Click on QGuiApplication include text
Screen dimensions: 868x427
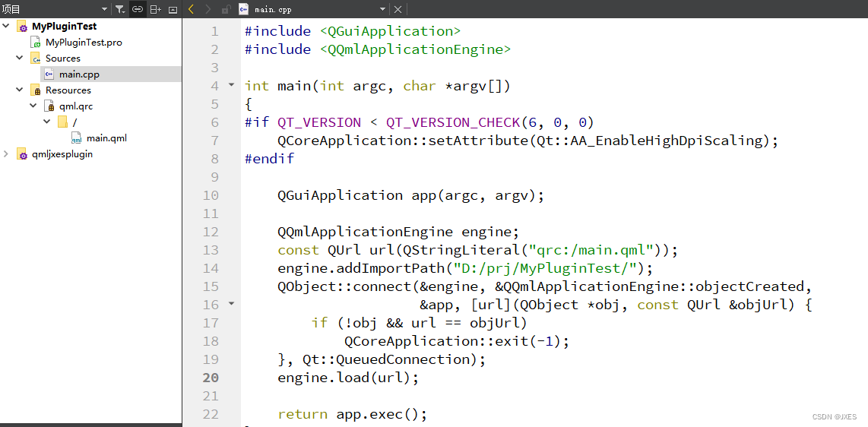click(390, 31)
